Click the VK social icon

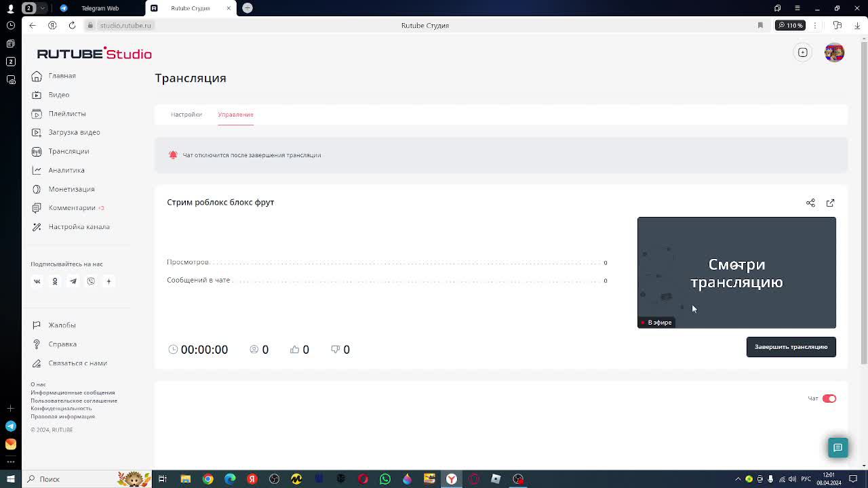click(x=37, y=281)
